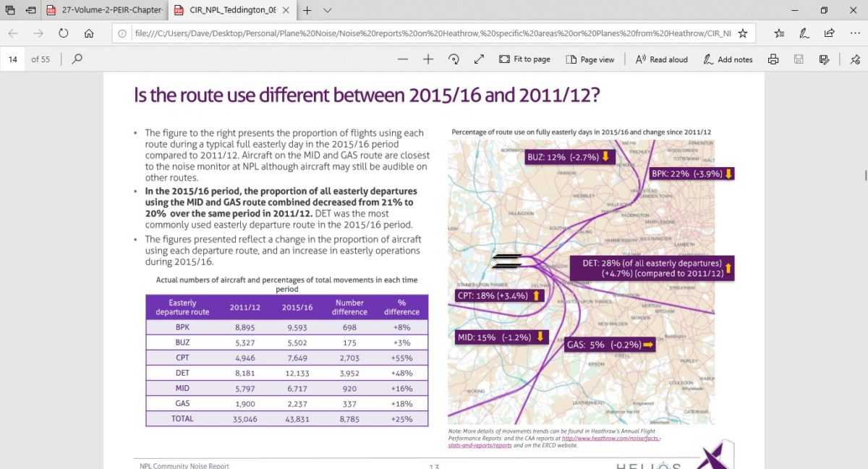This screenshot has width=868, height=469.
Task: Click the TOTAL row label
Action: click(x=182, y=418)
